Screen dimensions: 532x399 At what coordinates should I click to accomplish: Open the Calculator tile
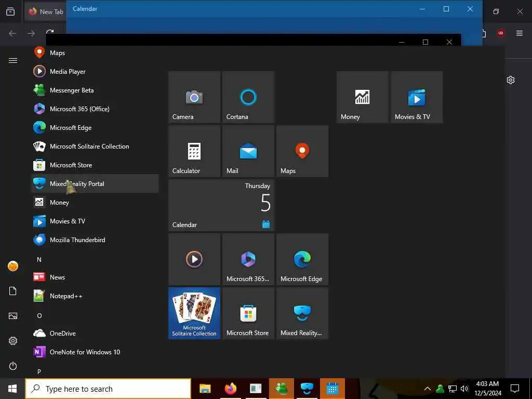(x=194, y=151)
